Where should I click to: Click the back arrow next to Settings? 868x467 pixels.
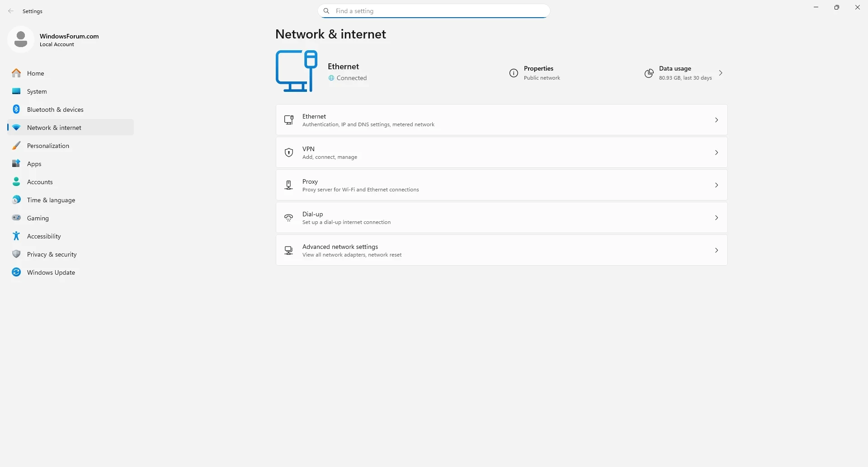pos(11,11)
